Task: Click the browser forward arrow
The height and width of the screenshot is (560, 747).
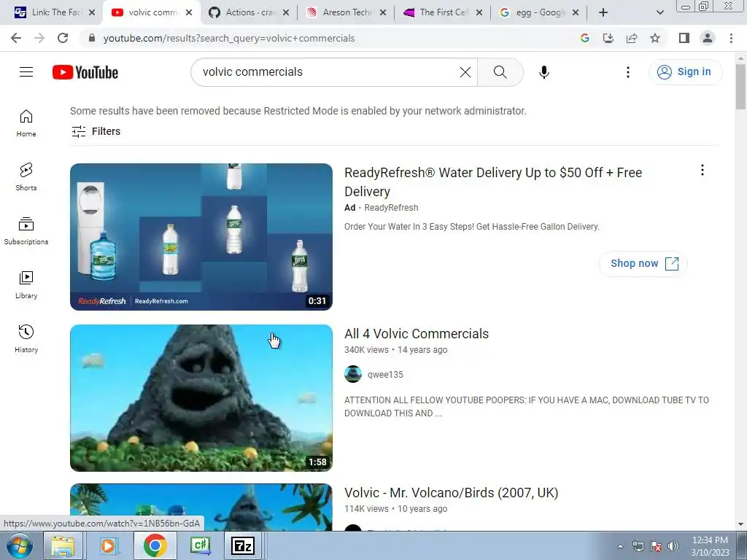Action: pyautogui.click(x=39, y=38)
